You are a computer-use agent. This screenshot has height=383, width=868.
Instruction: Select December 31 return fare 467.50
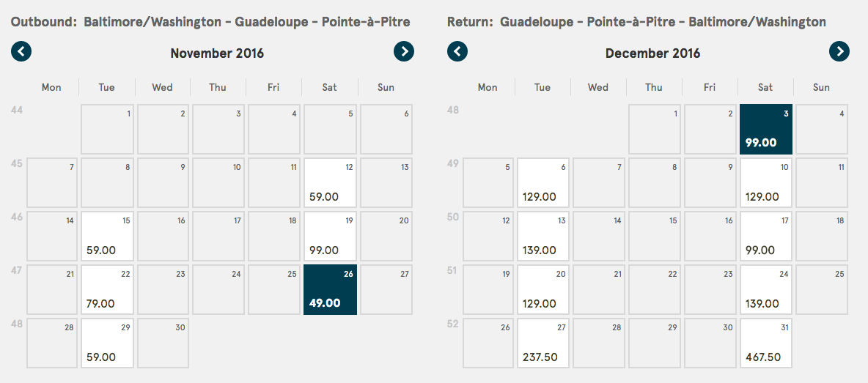point(766,343)
